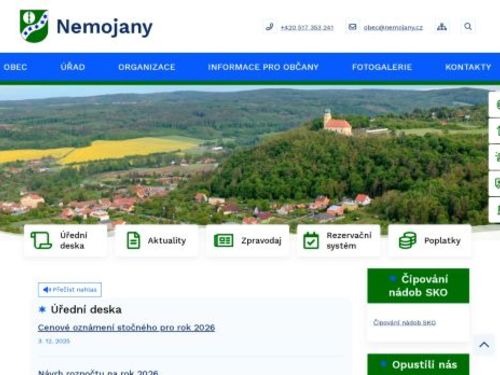Screen dimensions: 500x375
Task: Click the Úřední deska section heading
Action: point(86,310)
